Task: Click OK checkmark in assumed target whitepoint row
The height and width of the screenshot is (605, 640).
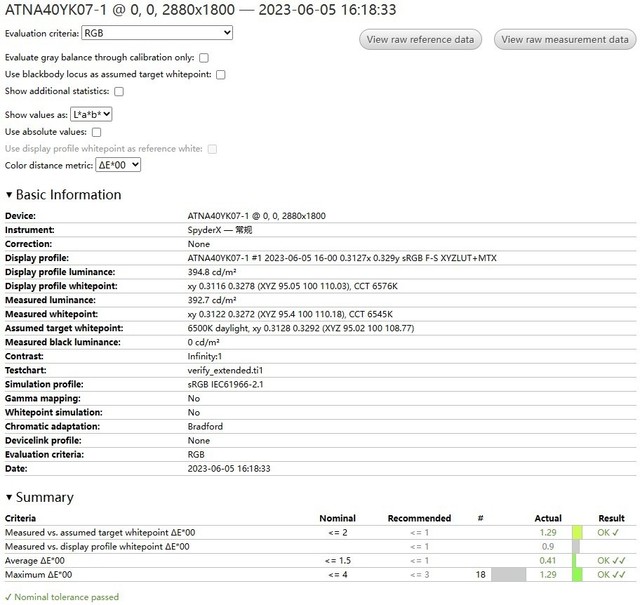Action: (x=611, y=533)
